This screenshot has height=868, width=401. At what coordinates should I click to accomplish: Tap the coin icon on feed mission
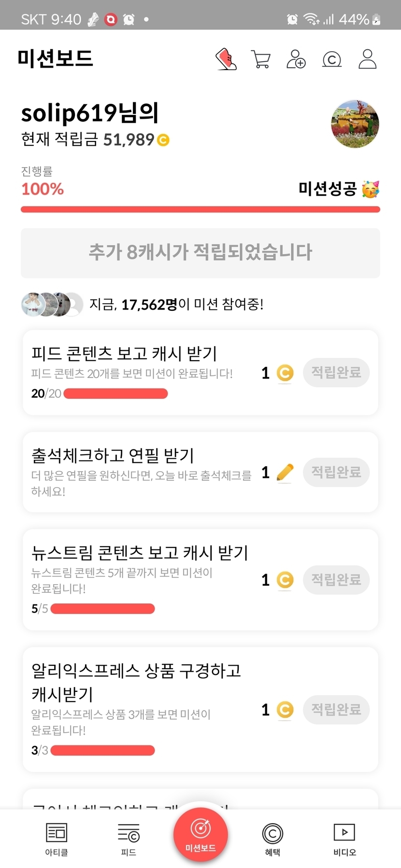[x=285, y=373]
